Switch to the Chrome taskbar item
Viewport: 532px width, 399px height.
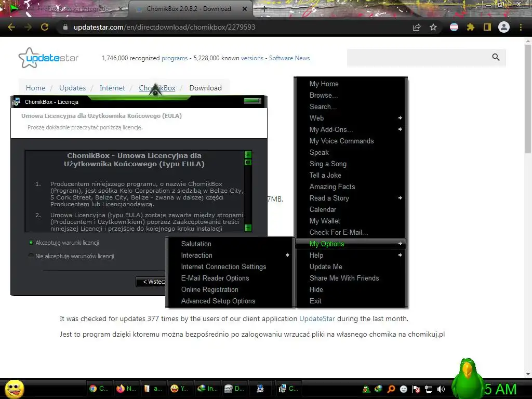pyautogui.click(x=99, y=389)
